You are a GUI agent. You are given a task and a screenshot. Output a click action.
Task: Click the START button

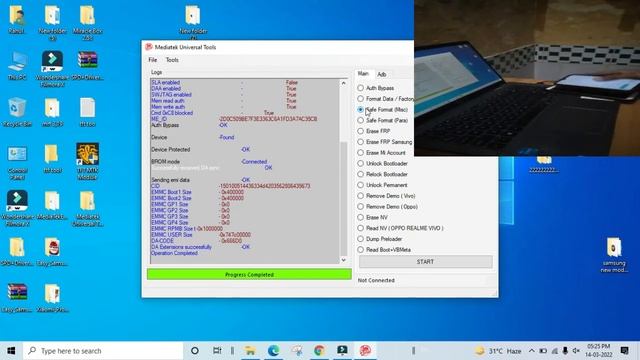(x=425, y=262)
